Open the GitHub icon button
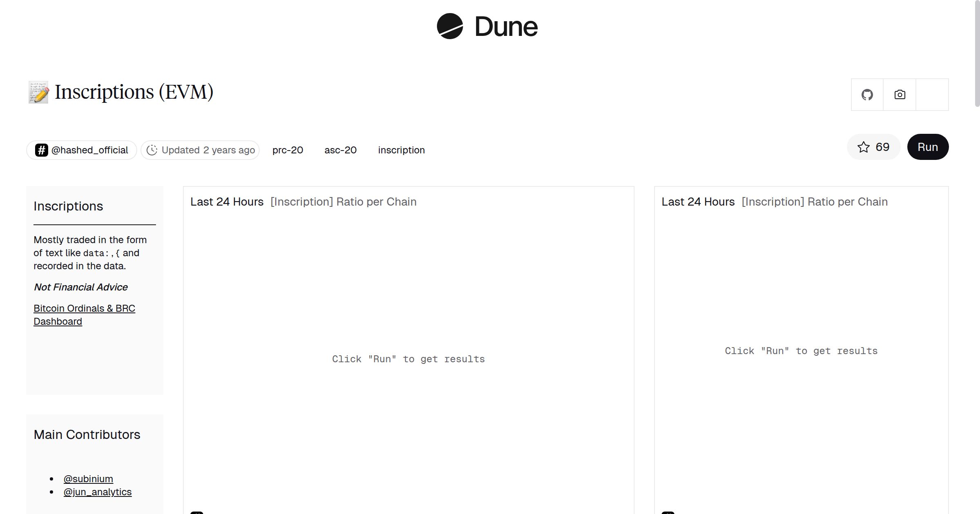 [x=867, y=95]
